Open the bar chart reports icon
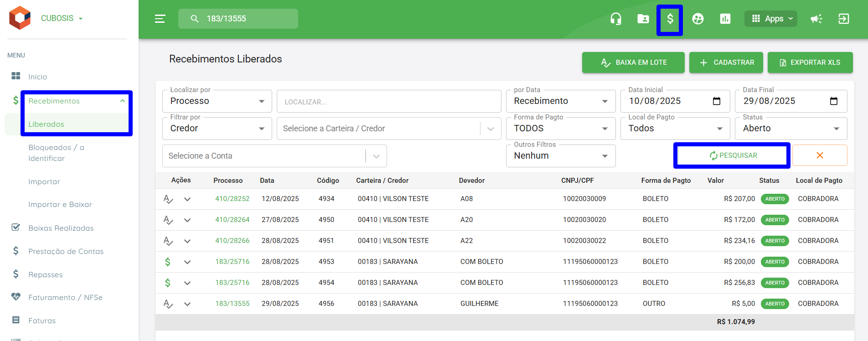 725,19
